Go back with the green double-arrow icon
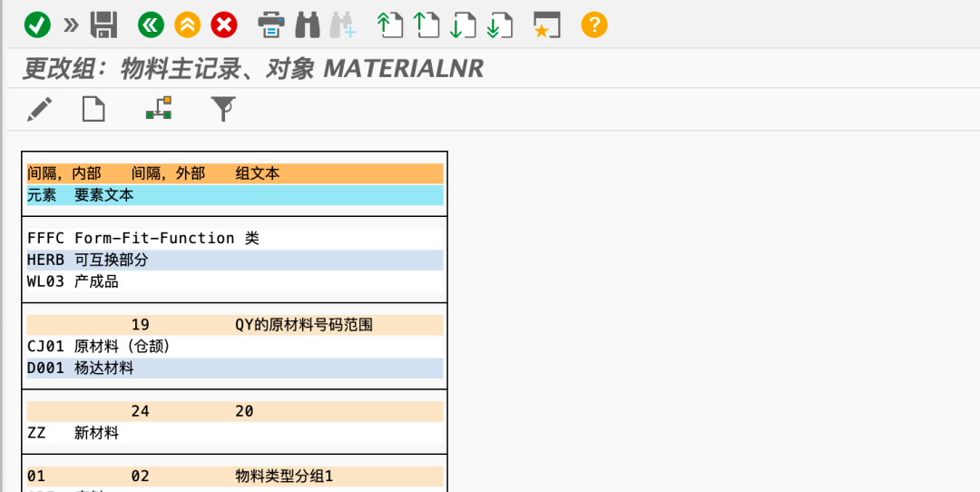Screen dimensions: 980x492 [151, 25]
